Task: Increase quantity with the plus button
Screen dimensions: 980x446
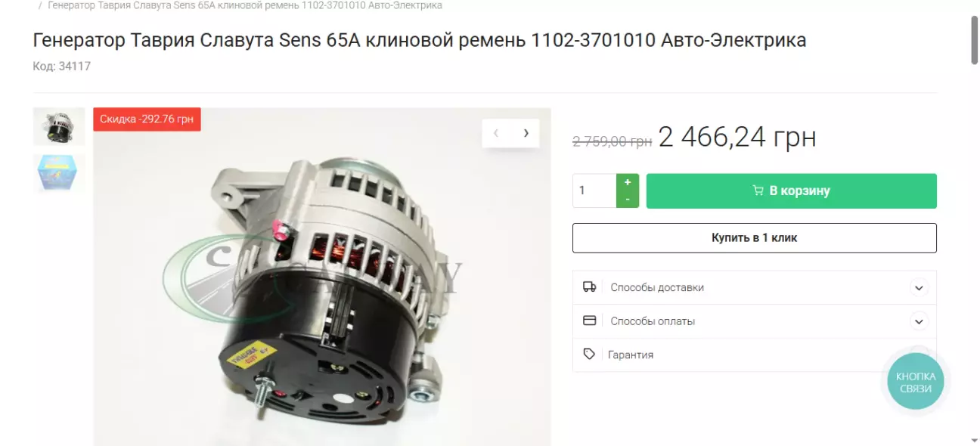Action: tap(628, 182)
